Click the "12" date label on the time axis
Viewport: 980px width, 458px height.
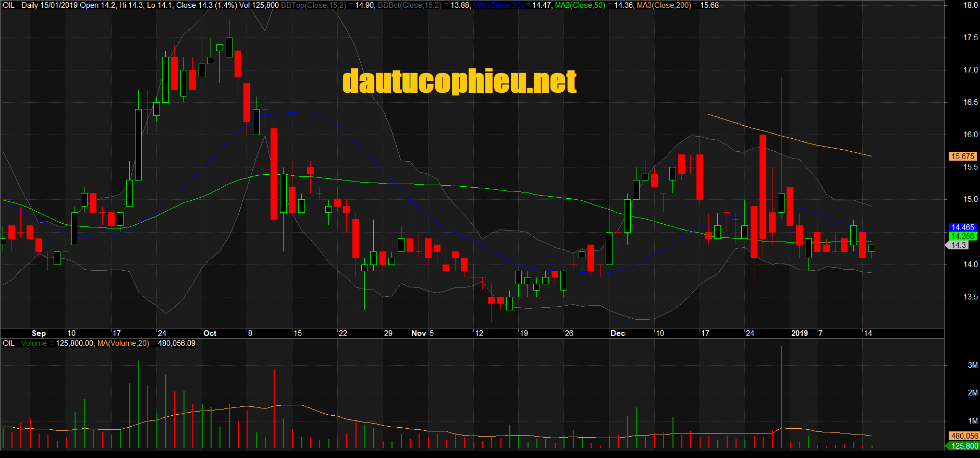(x=479, y=333)
